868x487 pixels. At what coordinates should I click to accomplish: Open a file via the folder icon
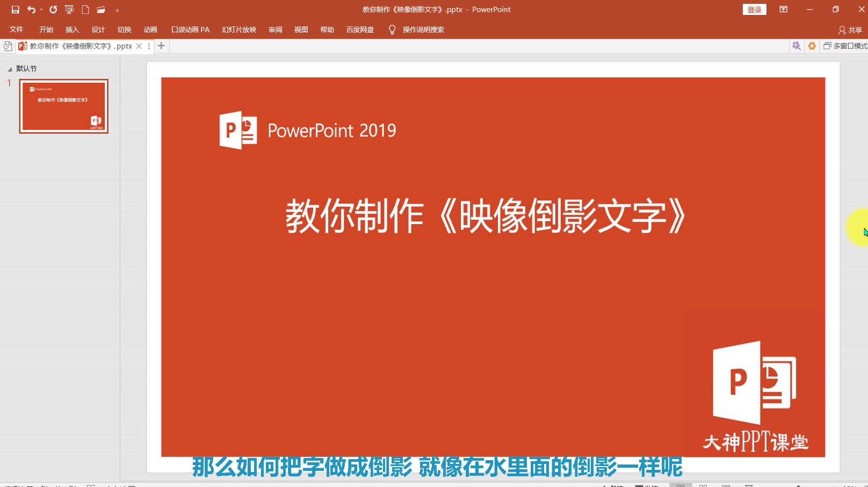(x=101, y=10)
